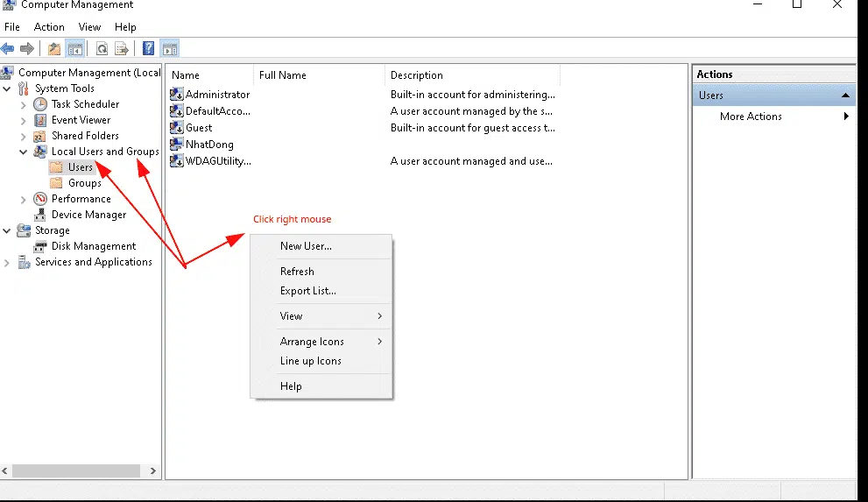Click the Event Viewer icon

(40, 120)
